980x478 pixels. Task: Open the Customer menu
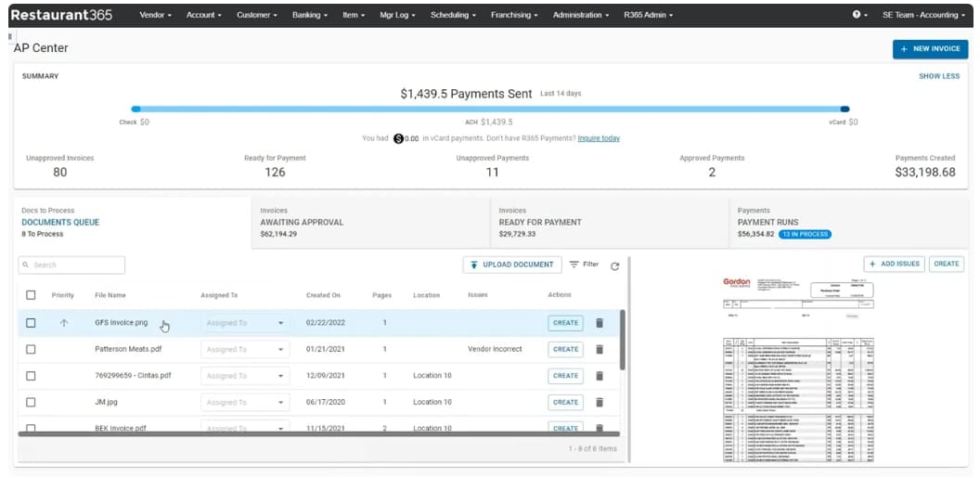(x=256, y=15)
